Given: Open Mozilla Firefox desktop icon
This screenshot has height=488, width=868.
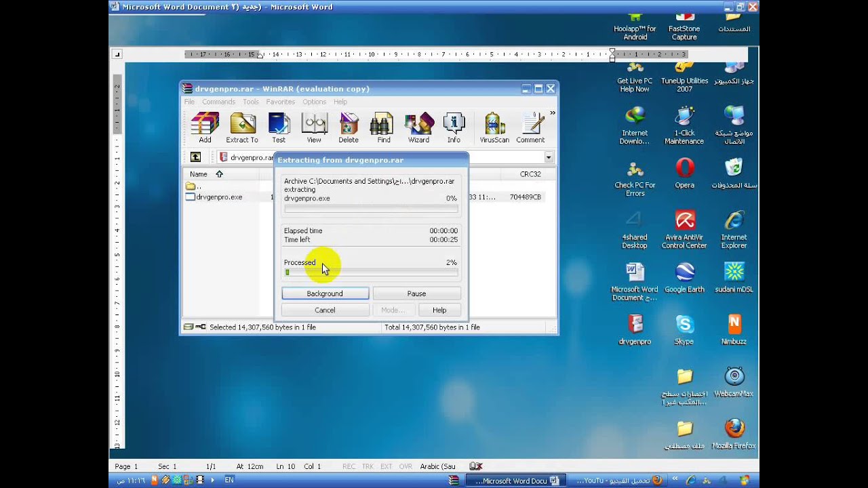Looking at the screenshot, I should [734, 434].
